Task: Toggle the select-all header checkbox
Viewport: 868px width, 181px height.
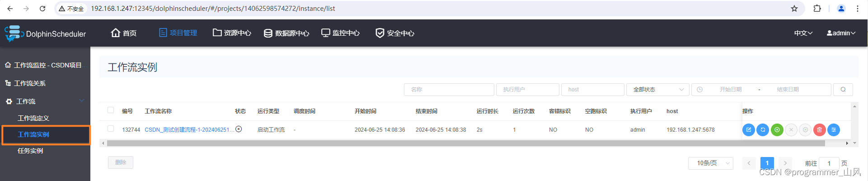Action: (x=111, y=110)
